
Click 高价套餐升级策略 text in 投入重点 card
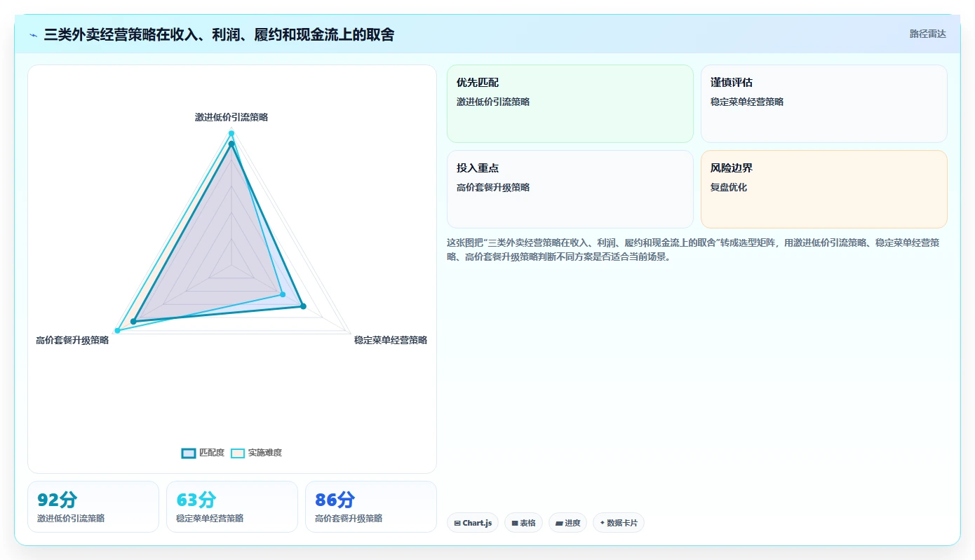click(493, 187)
